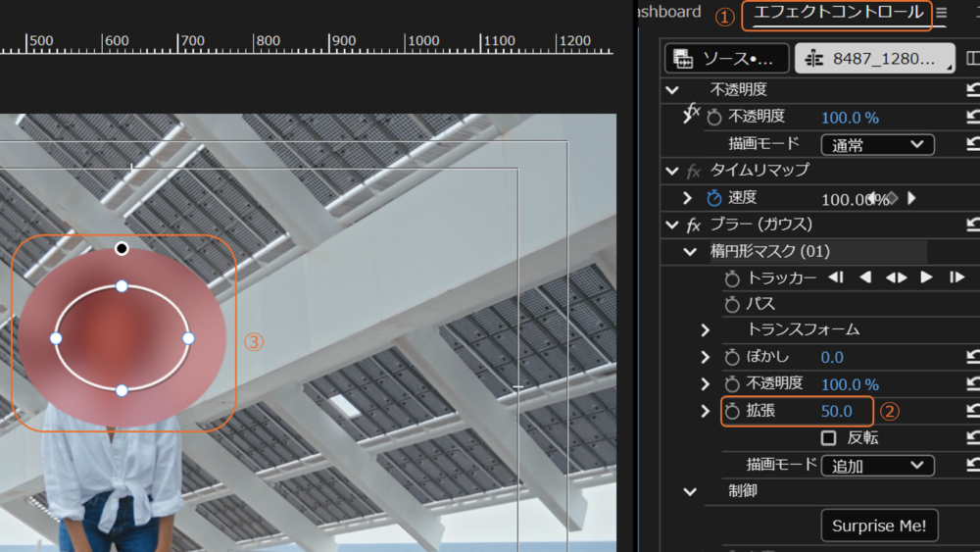
Task: Go to next 速度 keyframe arrow
Action: [911, 198]
